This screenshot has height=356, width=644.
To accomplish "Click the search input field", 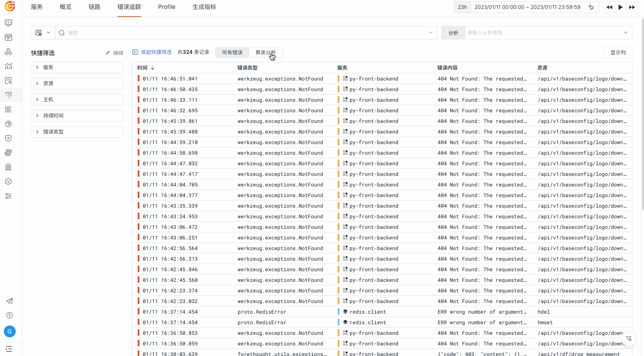I will 246,33.
